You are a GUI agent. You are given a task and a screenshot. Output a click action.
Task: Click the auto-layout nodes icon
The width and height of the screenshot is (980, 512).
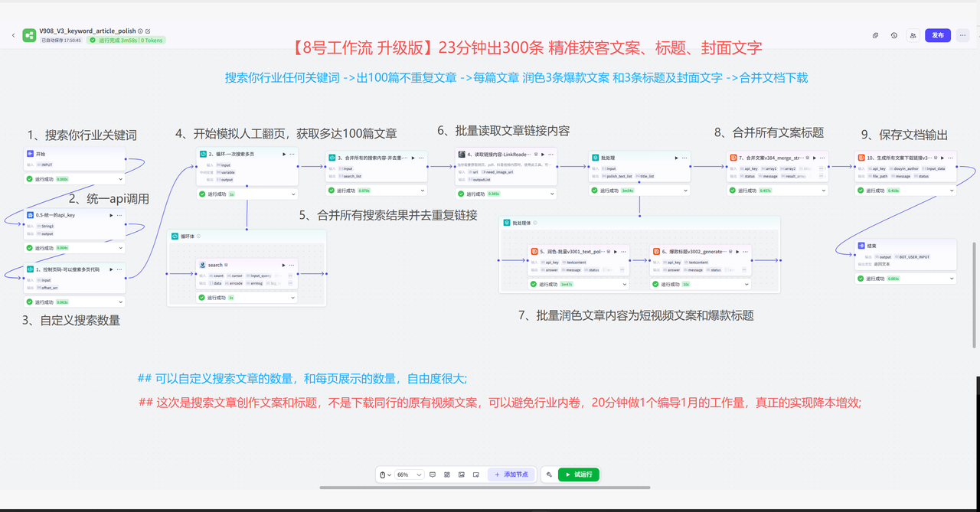(x=447, y=474)
